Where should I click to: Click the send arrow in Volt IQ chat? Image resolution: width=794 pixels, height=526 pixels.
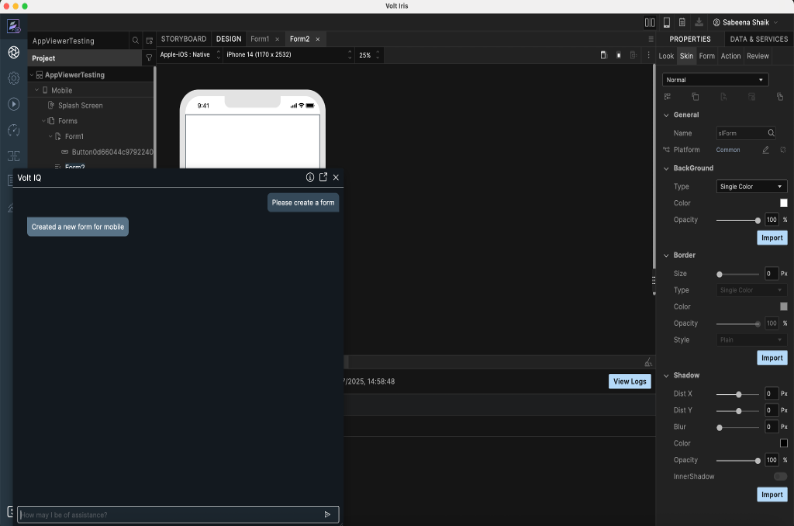tap(327, 515)
